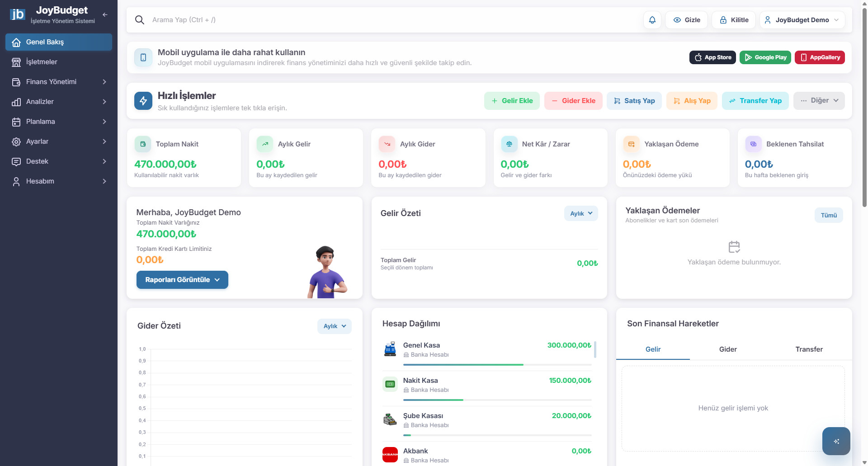Click the Nakit Kasa green money icon
This screenshot has width=868, height=466.
pyautogui.click(x=390, y=384)
